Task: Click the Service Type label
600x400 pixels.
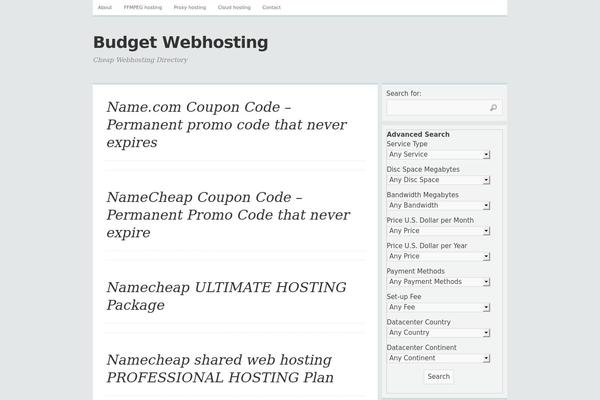Action: click(407, 144)
